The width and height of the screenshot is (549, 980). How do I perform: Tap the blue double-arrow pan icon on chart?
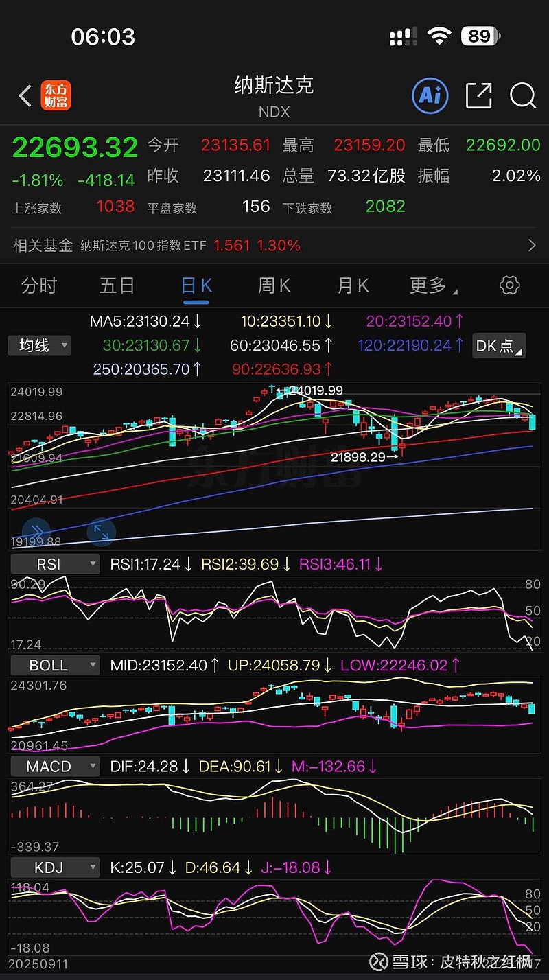[36, 532]
